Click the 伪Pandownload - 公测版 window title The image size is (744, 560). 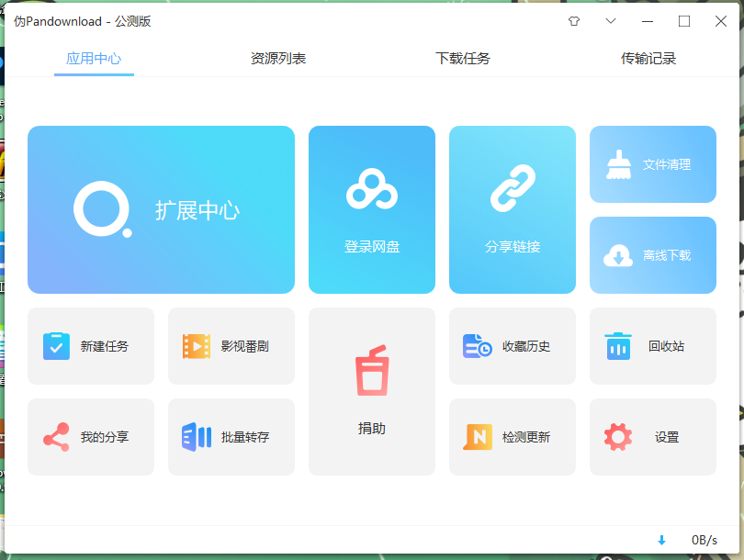[x=82, y=21]
